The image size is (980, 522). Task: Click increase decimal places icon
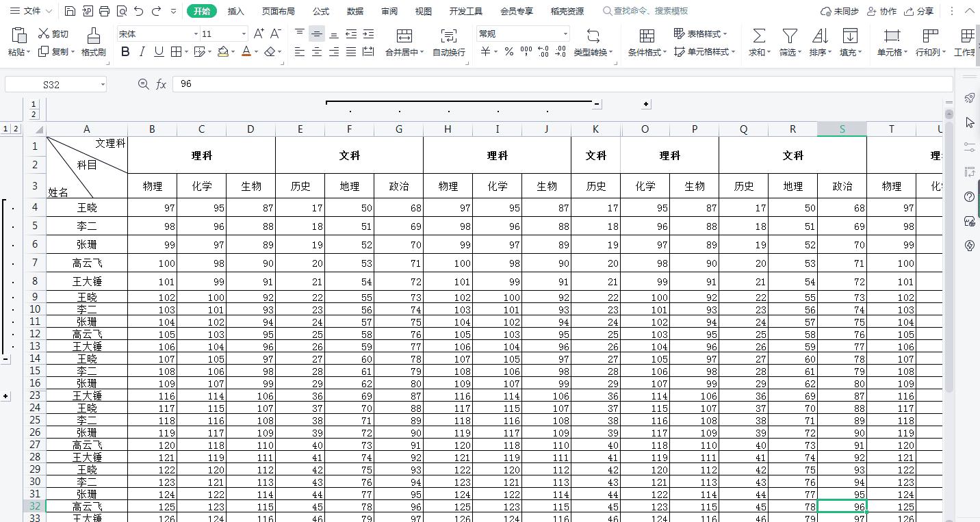tap(543, 51)
